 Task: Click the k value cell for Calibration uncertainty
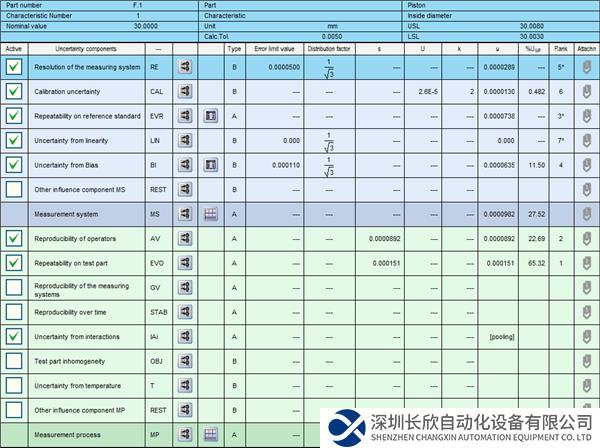point(458,92)
